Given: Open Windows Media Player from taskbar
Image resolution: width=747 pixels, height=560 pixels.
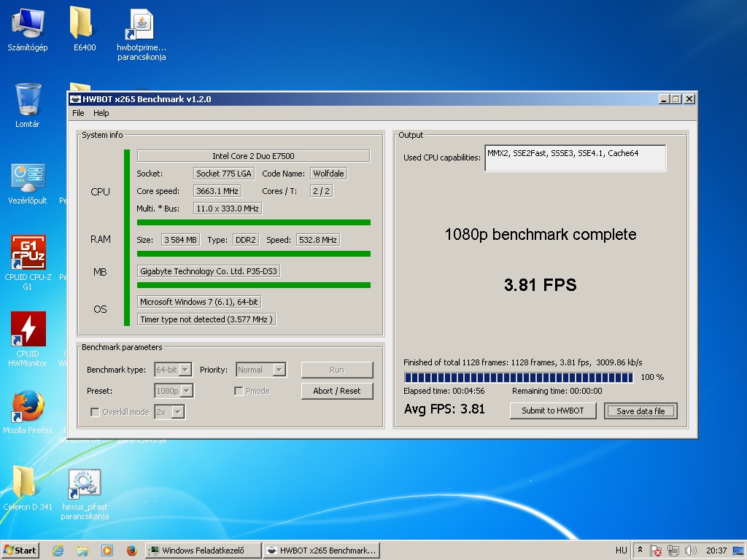Looking at the screenshot, I should (107, 551).
